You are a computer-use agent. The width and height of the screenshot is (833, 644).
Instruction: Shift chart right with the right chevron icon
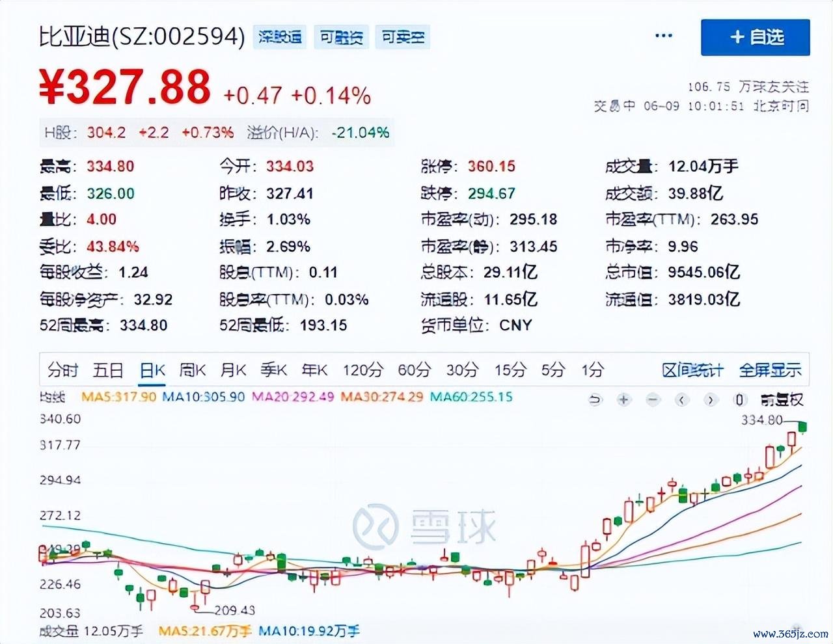[x=710, y=399]
